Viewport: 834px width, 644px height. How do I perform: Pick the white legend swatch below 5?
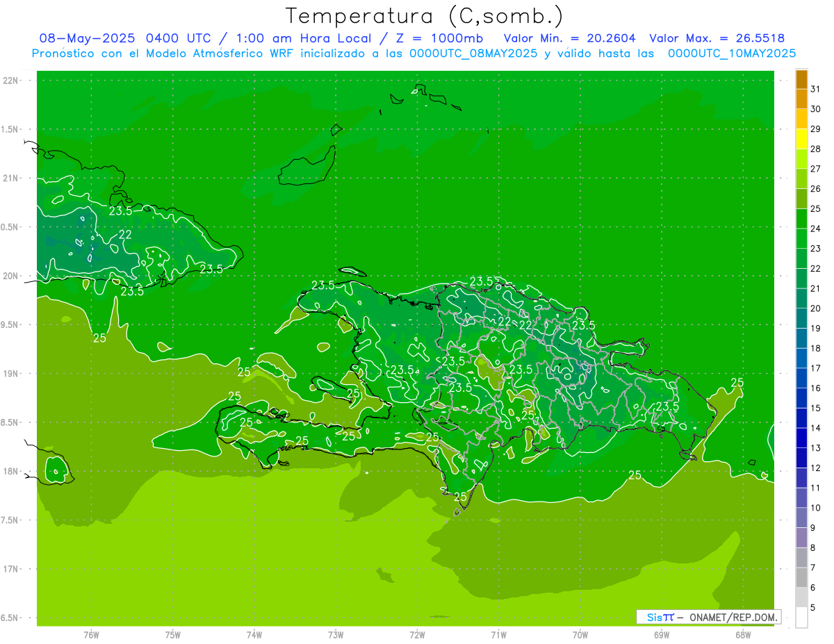click(801, 618)
